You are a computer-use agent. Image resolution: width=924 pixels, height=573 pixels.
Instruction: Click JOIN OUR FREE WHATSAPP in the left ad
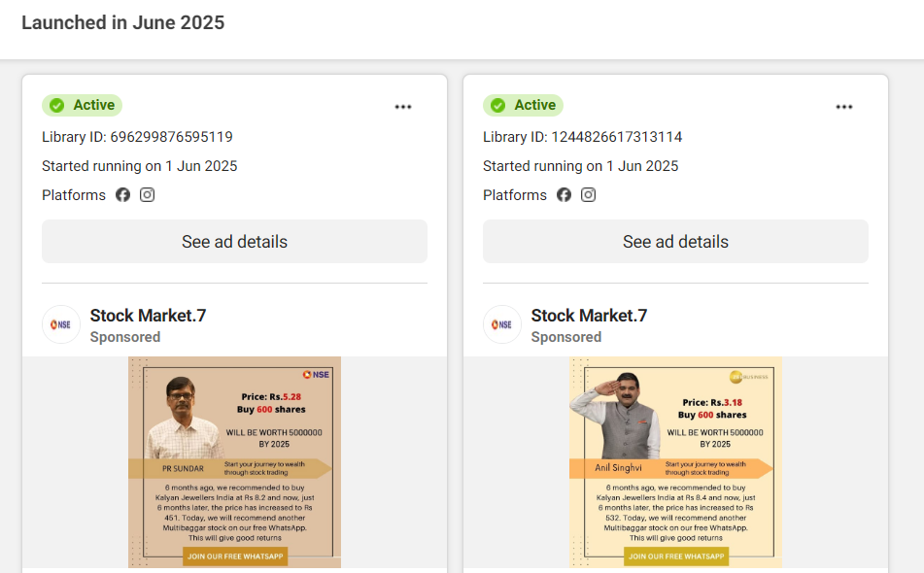point(234,556)
